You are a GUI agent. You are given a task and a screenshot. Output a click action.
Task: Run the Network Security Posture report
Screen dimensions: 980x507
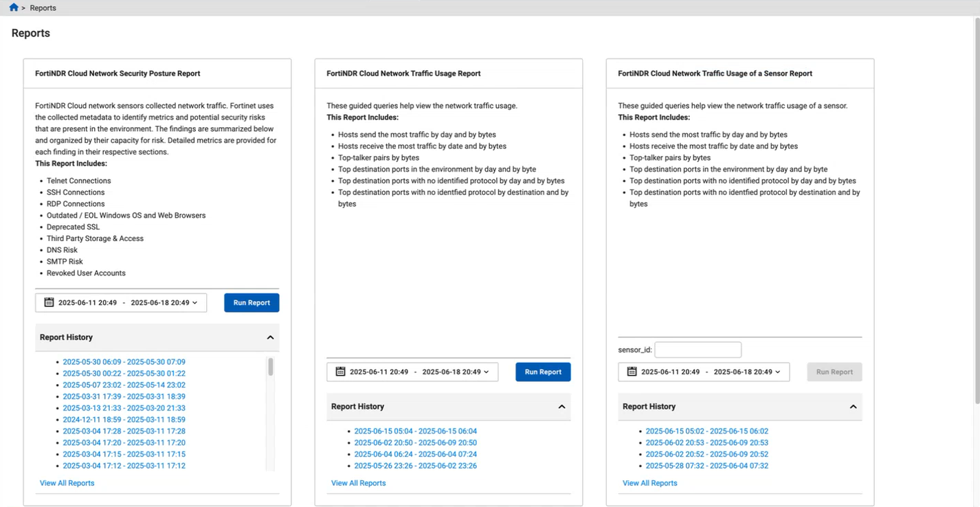[x=252, y=302]
